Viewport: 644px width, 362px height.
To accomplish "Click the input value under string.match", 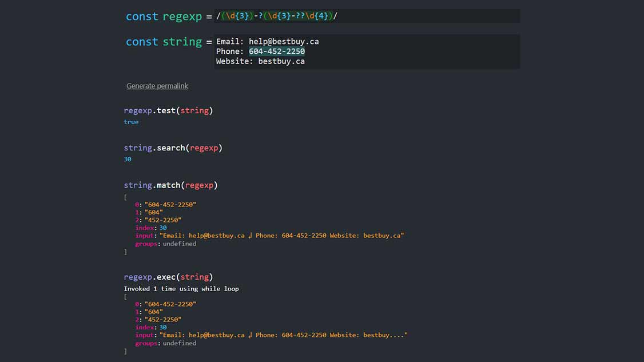I will (x=281, y=236).
